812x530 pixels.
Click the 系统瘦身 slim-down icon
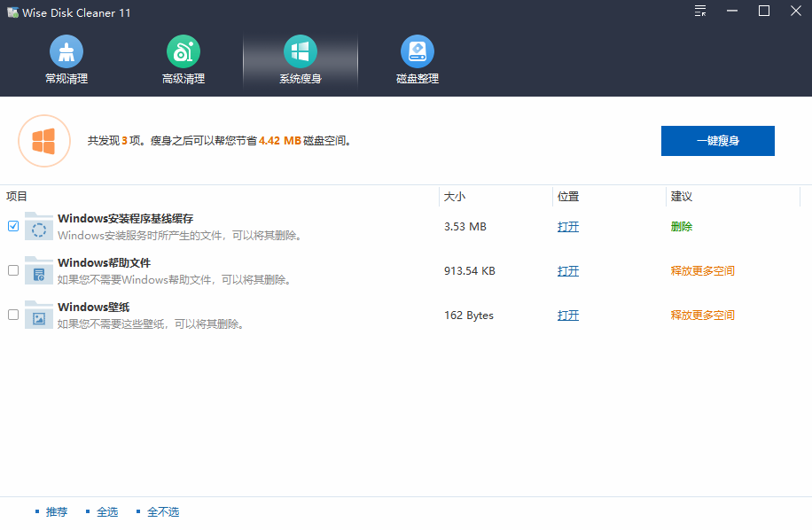pos(301,51)
